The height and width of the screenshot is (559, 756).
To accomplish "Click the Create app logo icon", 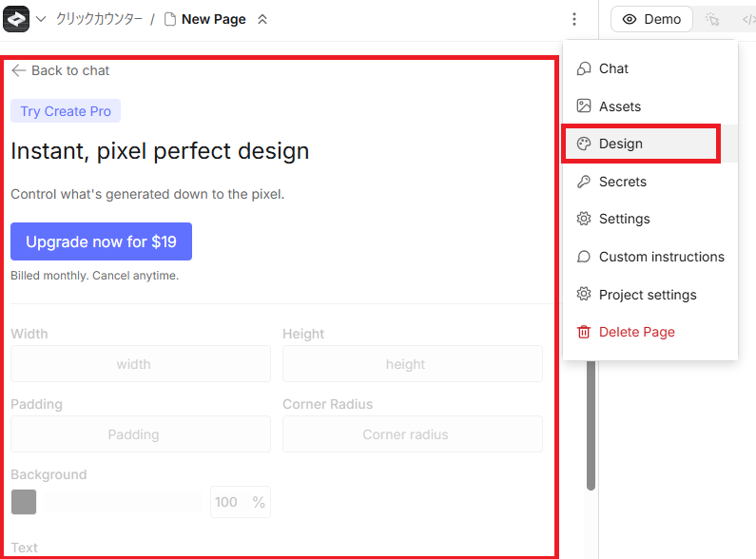I will (16, 19).
